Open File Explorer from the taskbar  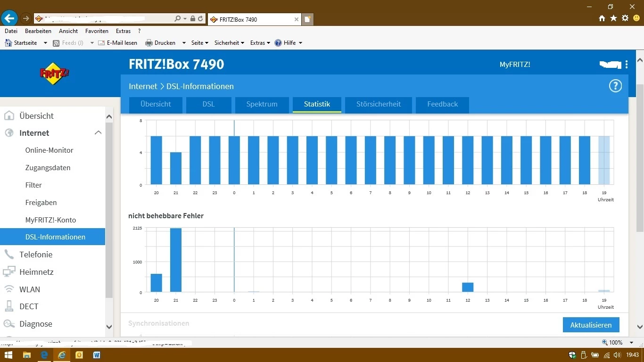click(x=26, y=355)
